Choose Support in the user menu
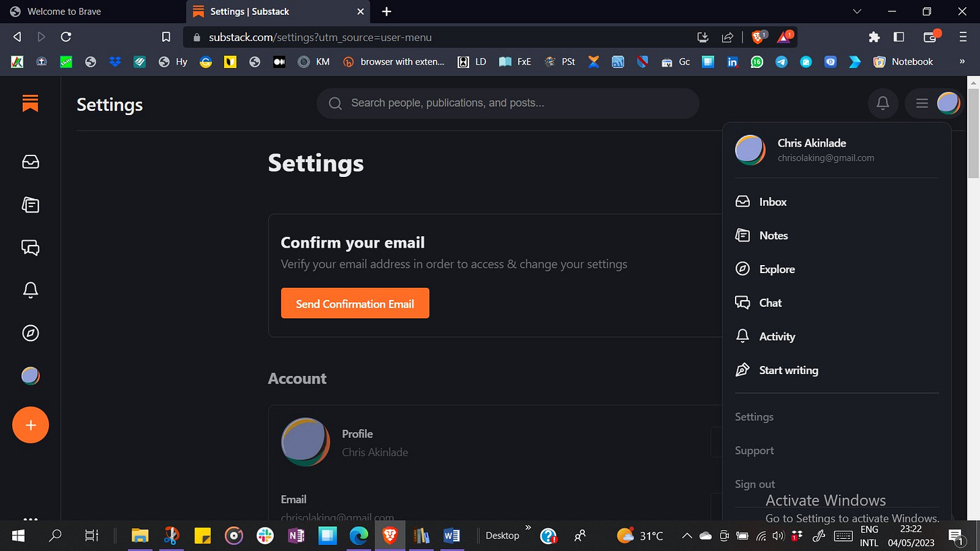Viewport: 980px width, 551px height. coord(754,451)
